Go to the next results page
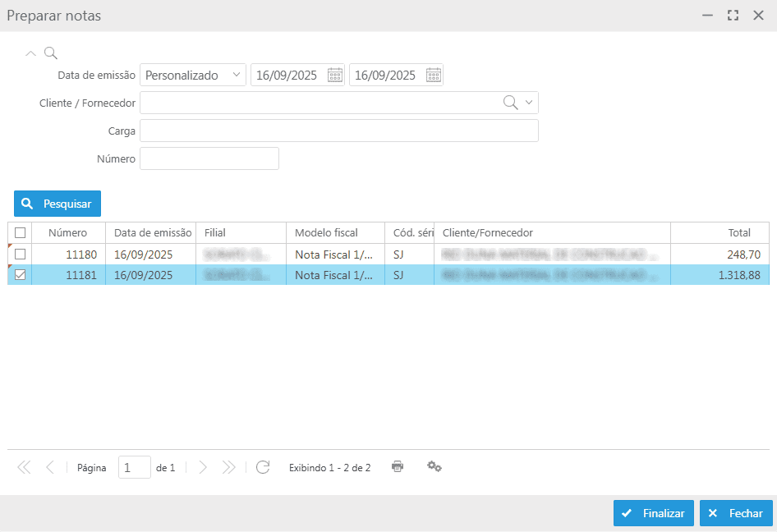777x532 pixels. pos(203,467)
